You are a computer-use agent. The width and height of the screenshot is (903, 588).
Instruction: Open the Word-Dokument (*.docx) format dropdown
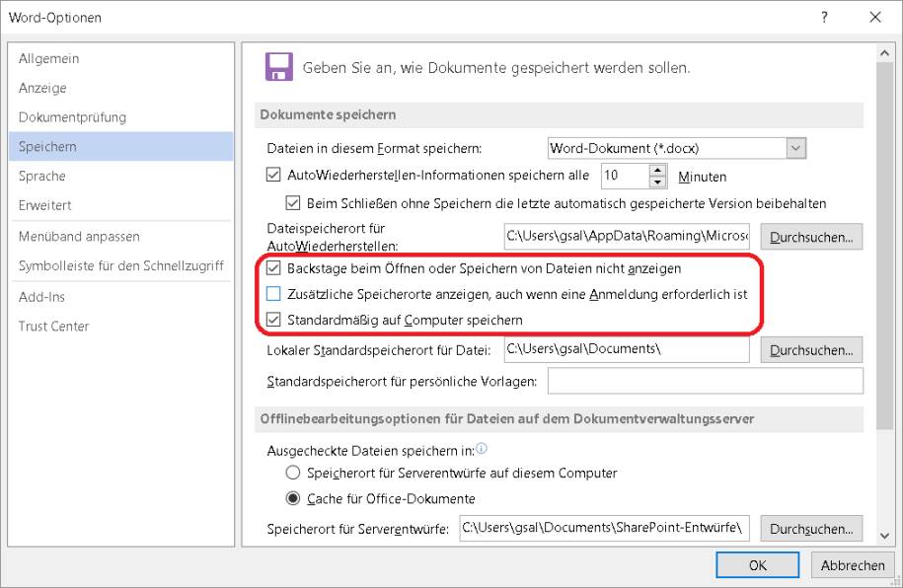click(x=796, y=148)
